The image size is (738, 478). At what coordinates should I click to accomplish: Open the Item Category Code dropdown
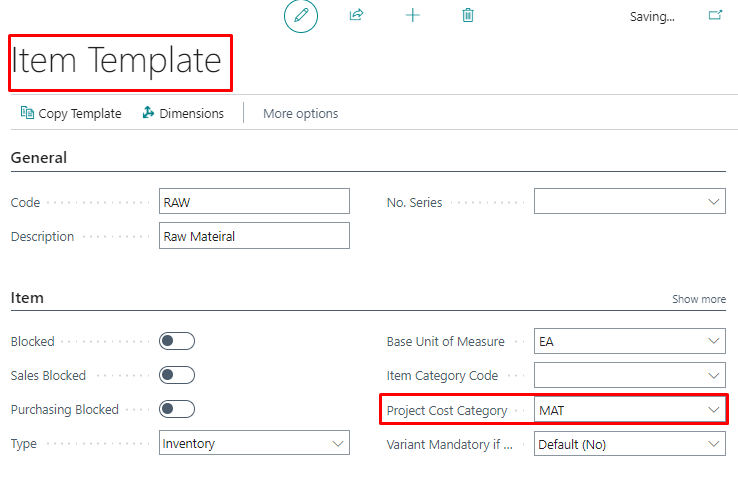714,375
